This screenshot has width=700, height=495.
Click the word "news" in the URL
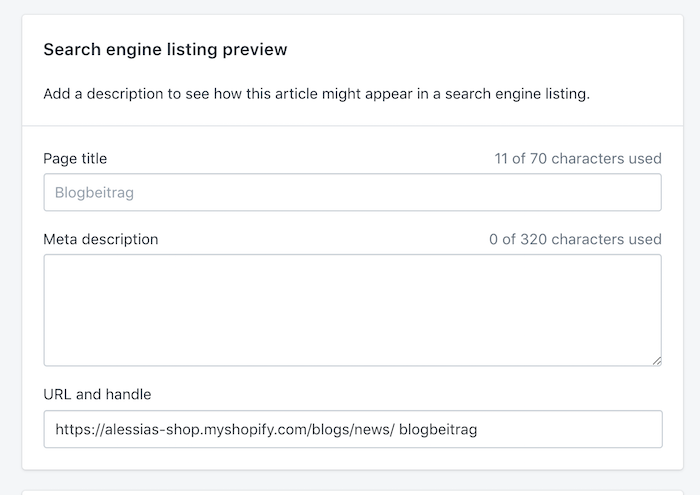(373, 429)
